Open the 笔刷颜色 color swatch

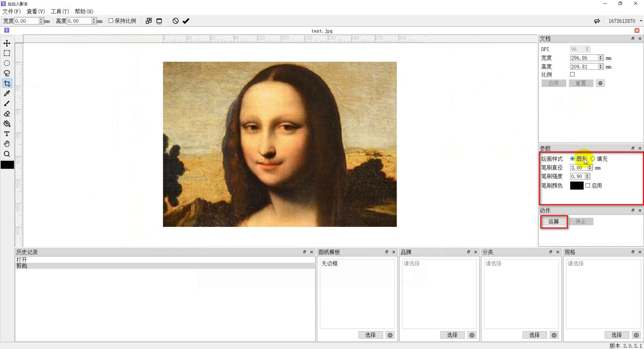click(x=577, y=185)
